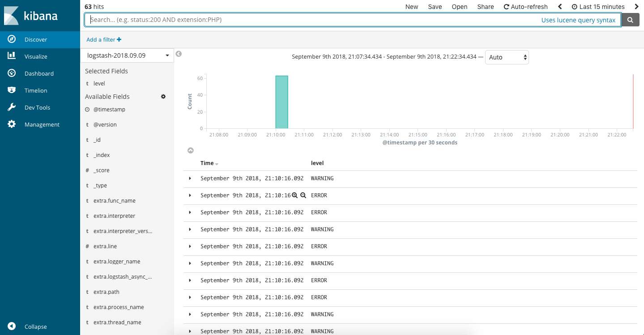Click the search magnifier button
This screenshot has width=644, height=335.
(631, 20)
